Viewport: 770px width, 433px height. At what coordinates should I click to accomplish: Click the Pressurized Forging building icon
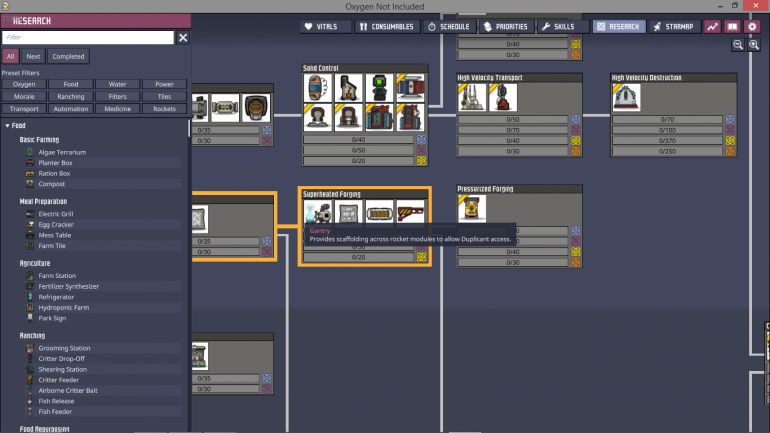(x=471, y=209)
